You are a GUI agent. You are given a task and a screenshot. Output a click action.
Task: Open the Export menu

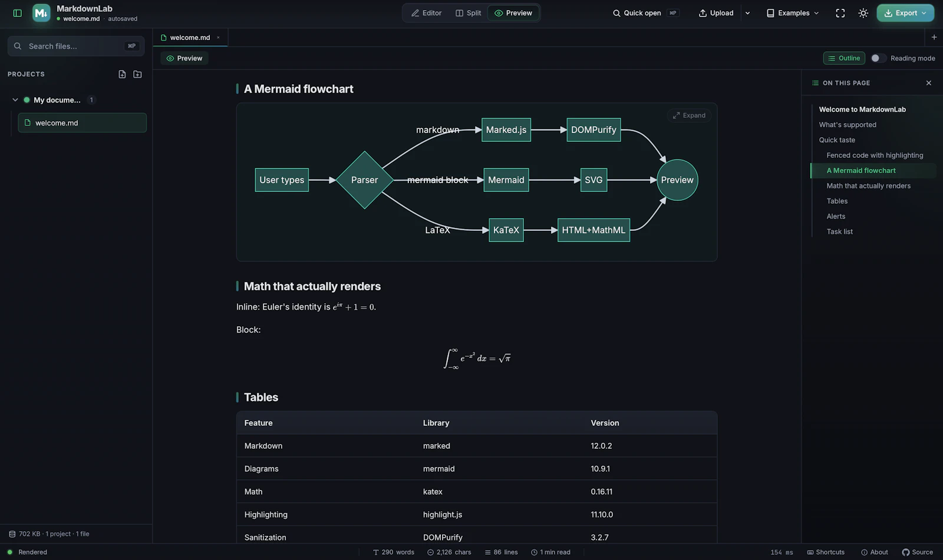point(905,13)
